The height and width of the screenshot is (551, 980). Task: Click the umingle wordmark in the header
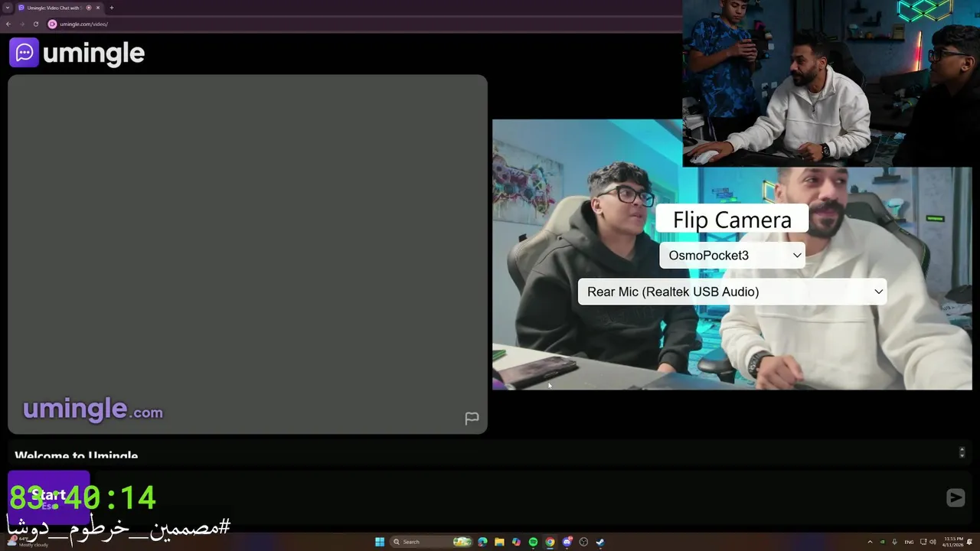click(93, 53)
